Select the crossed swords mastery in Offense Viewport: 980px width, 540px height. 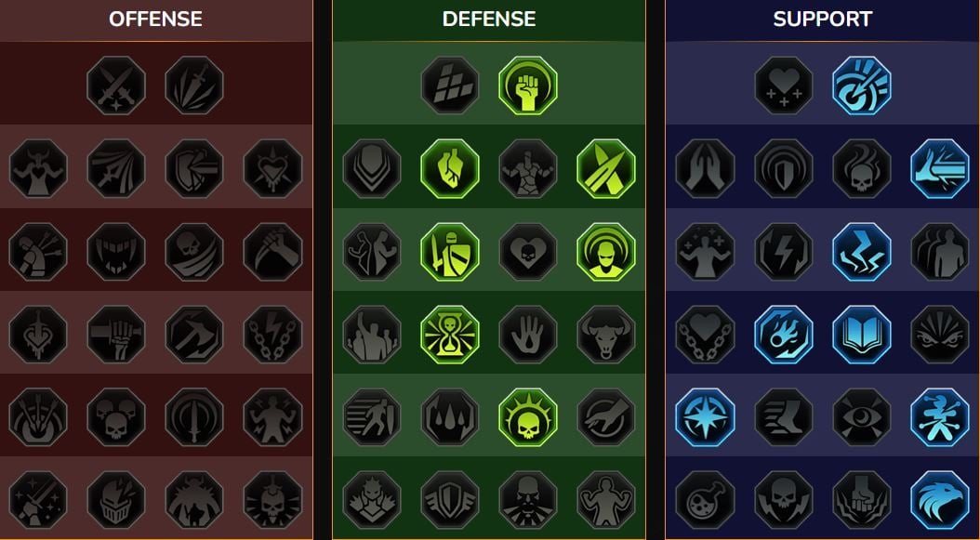click(116, 86)
